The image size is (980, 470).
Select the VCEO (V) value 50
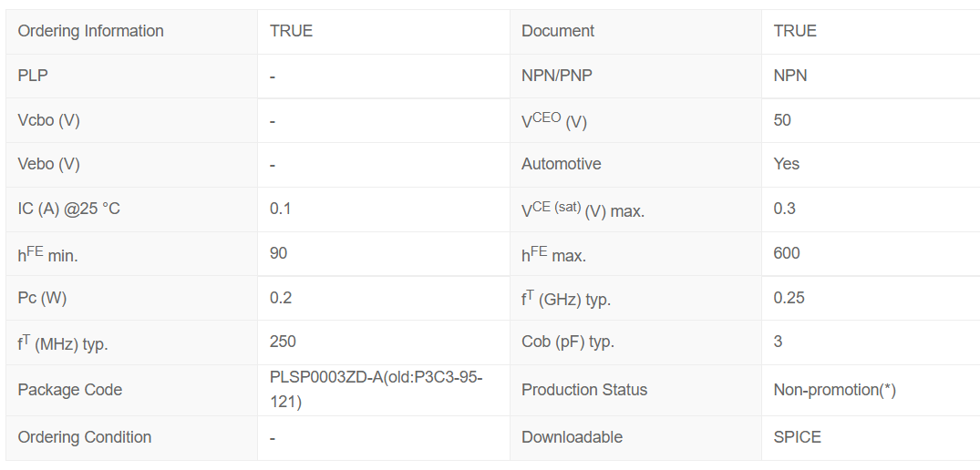coord(782,120)
